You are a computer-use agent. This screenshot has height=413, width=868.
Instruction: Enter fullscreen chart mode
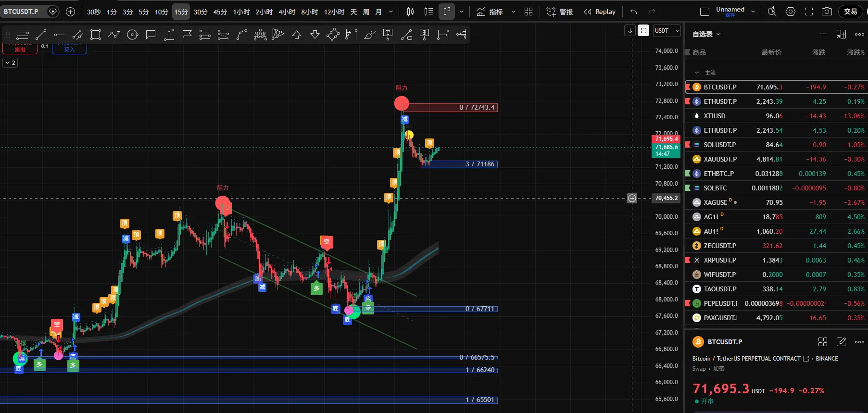809,12
